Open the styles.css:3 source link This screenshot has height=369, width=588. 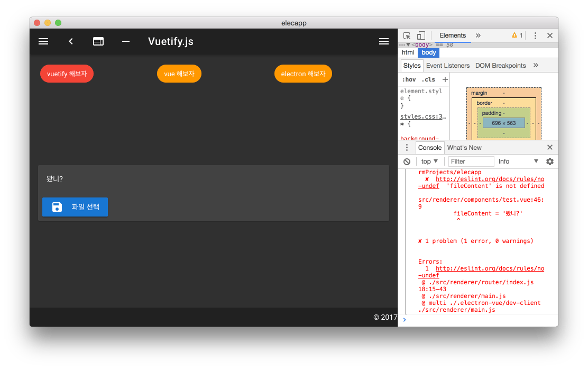click(x=423, y=116)
